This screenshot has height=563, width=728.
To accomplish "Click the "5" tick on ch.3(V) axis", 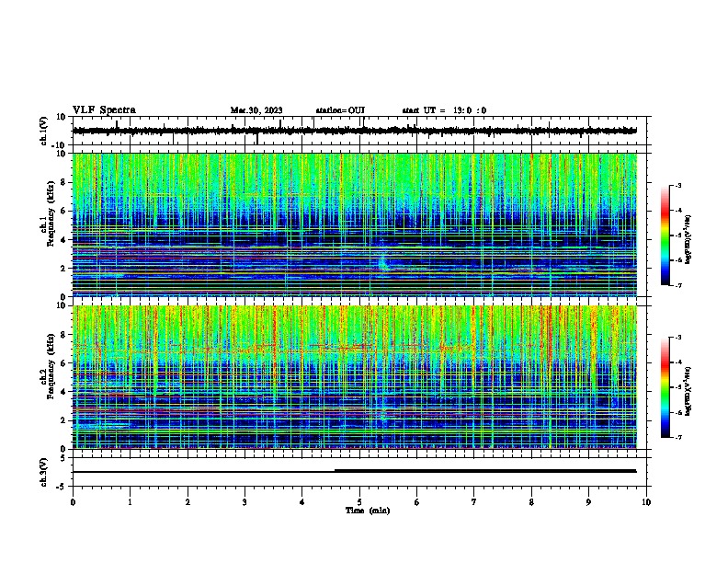I will pos(64,458).
